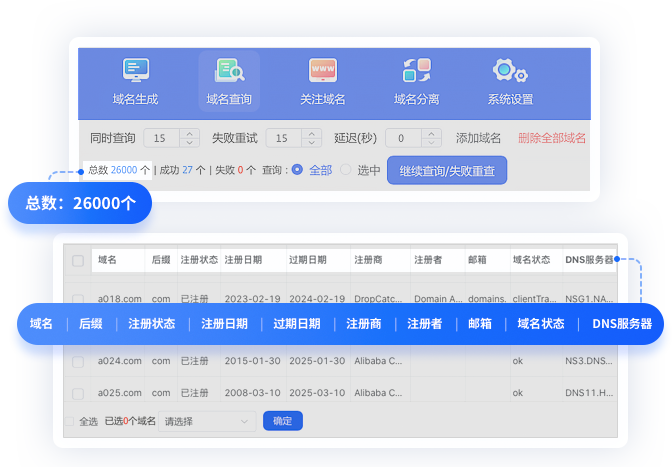Click the 继续查询/失败重查 button
The width and height of the screenshot is (672, 467).
[447, 170]
